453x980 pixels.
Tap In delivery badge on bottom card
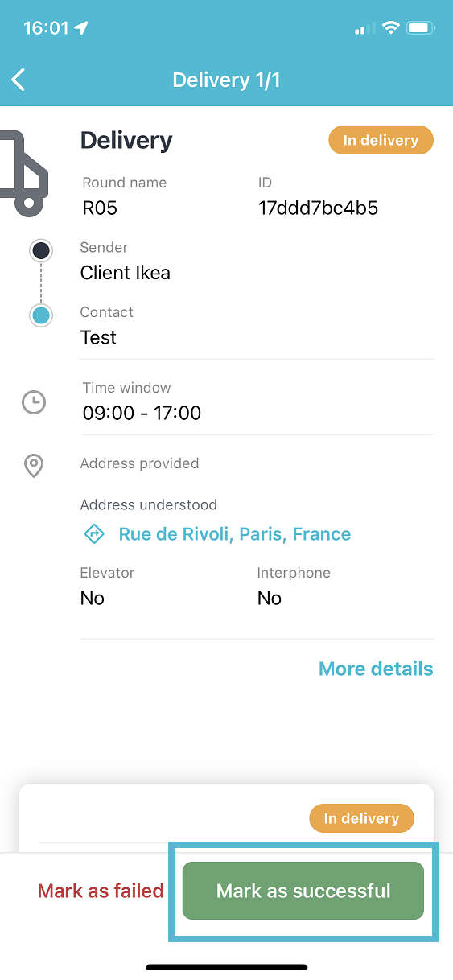[361, 818]
